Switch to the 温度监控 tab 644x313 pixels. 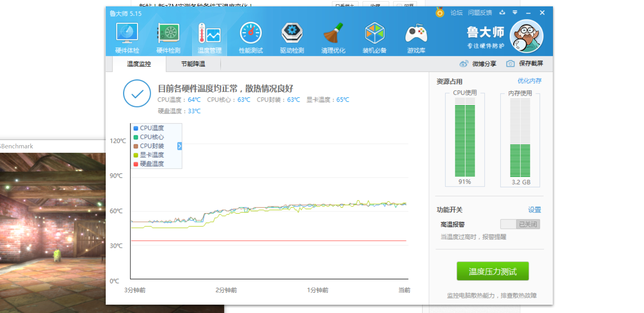139,64
